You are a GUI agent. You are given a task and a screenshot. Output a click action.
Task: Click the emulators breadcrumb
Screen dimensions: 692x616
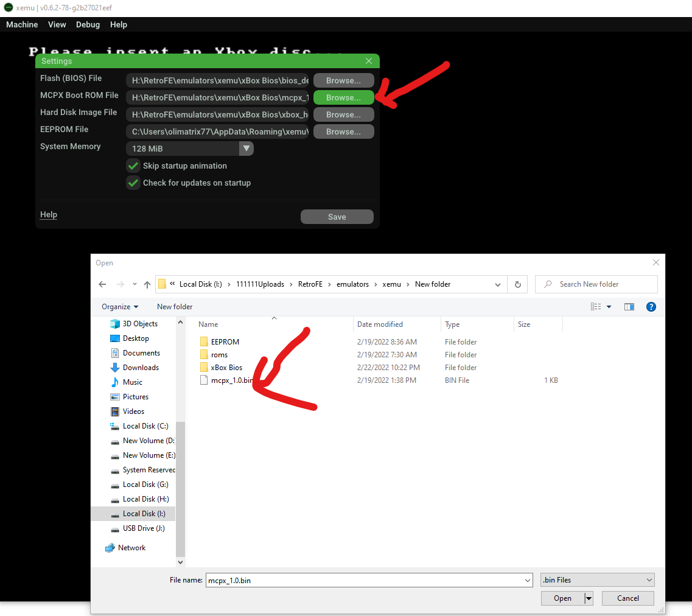pyautogui.click(x=352, y=284)
